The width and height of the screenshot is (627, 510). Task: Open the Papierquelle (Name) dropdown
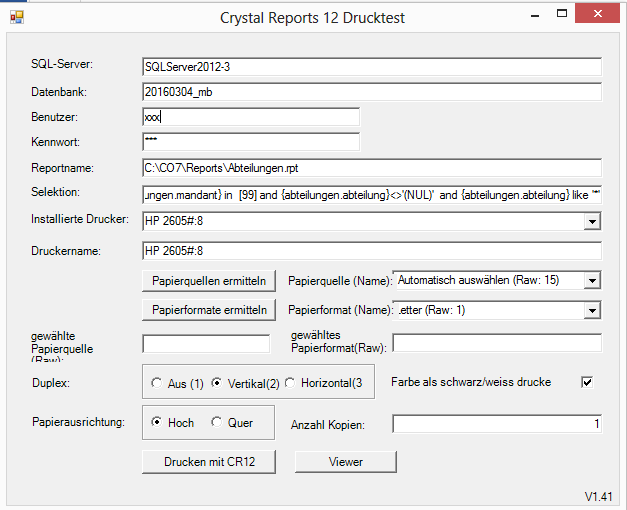[592, 281]
